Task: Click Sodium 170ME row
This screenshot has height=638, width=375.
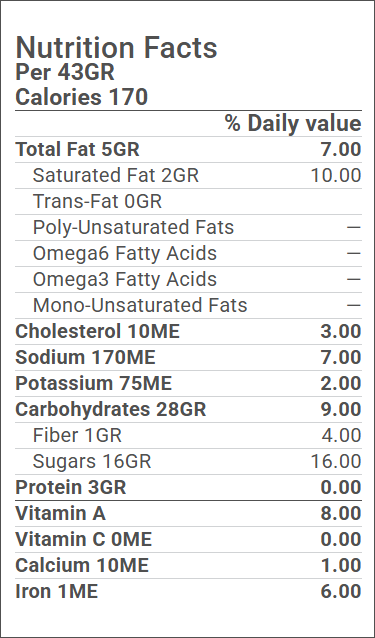Action: pos(188,358)
